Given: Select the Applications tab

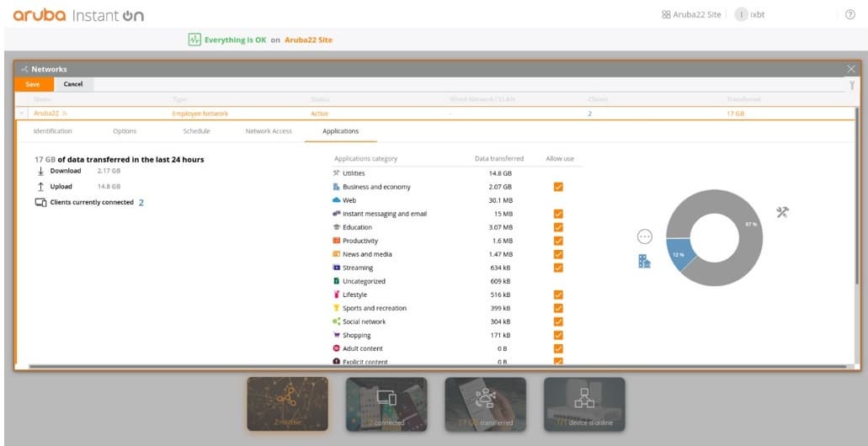Looking at the screenshot, I should 340,131.
